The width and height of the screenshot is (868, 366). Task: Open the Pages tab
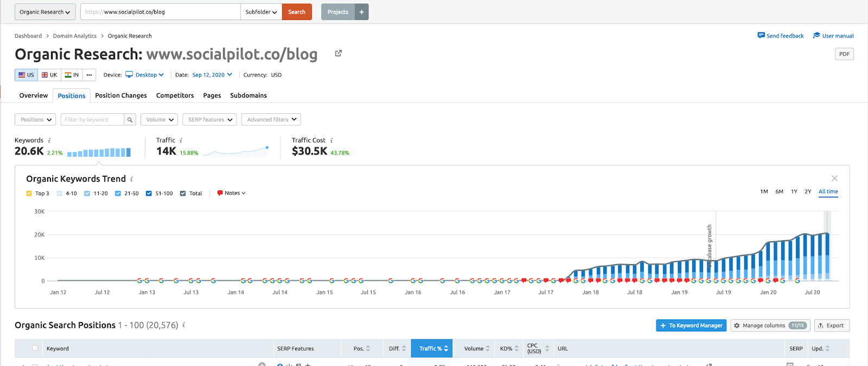[212, 95]
